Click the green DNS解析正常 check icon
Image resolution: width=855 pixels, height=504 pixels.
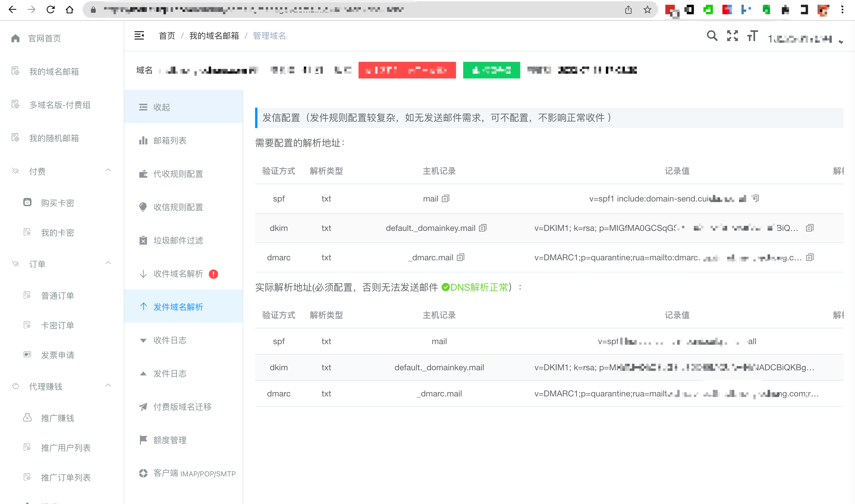click(x=445, y=287)
